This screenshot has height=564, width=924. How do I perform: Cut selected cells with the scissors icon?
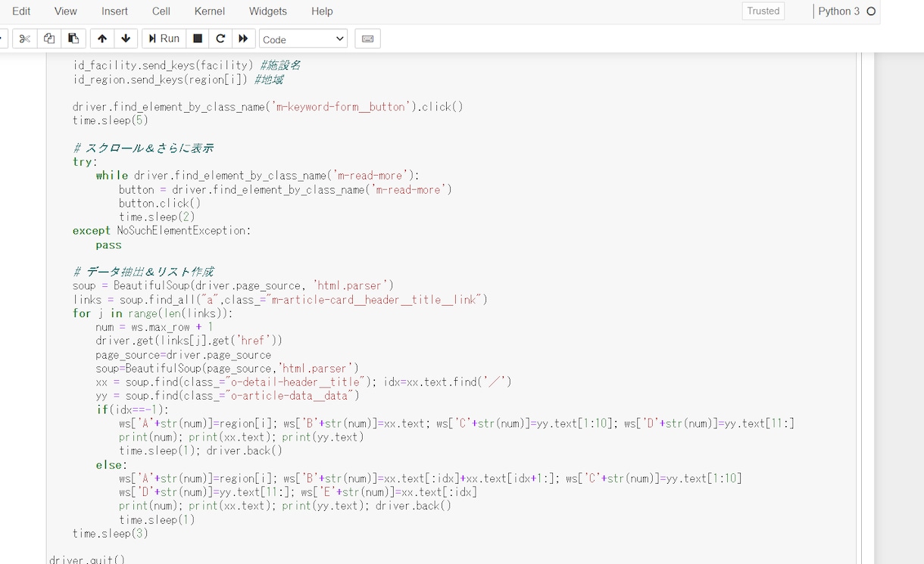coord(25,39)
